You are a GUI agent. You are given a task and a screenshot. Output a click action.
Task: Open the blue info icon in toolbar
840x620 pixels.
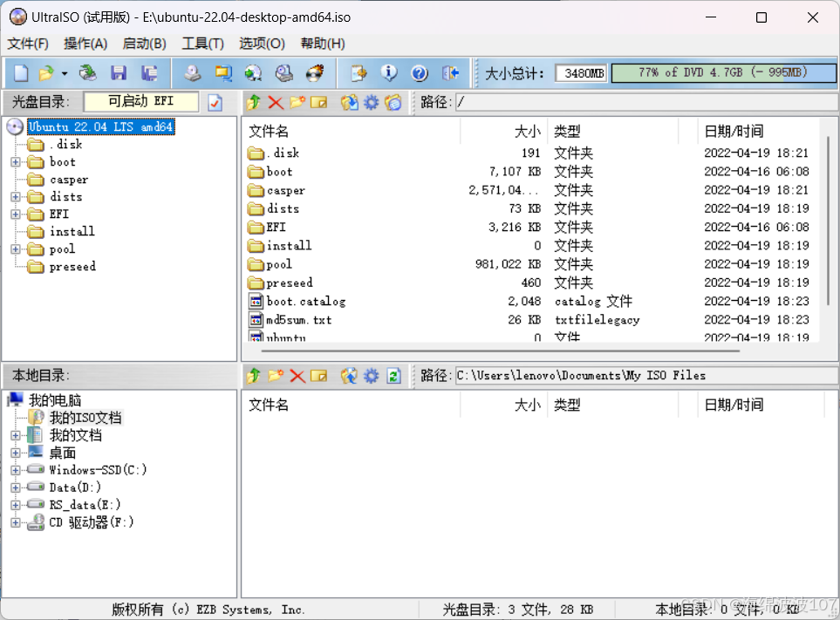(x=389, y=73)
